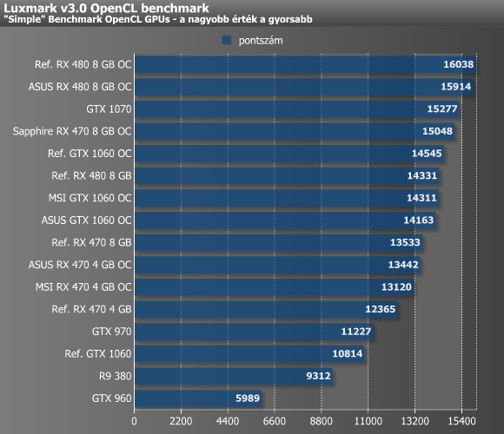Click the 6600 axis tick label

(x=275, y=421)
